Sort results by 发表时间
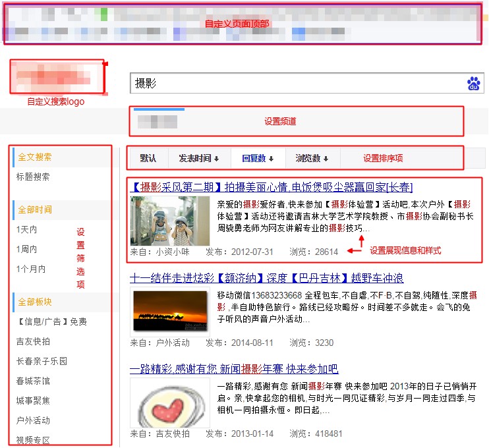The width and height of the screenshot is (489, 448). (x=199, y=158)
